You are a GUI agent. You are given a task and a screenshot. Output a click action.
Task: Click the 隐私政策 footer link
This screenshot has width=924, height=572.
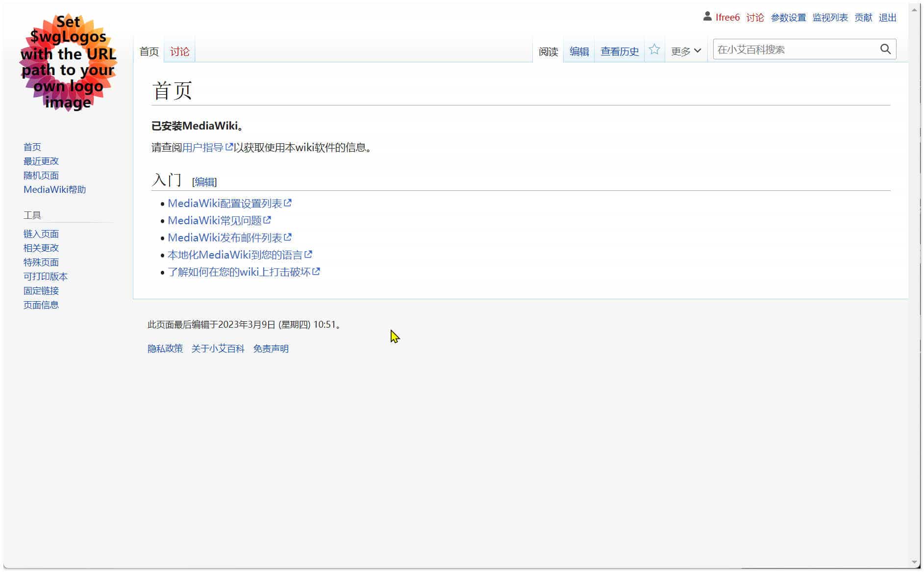click(x=165, y=349)
